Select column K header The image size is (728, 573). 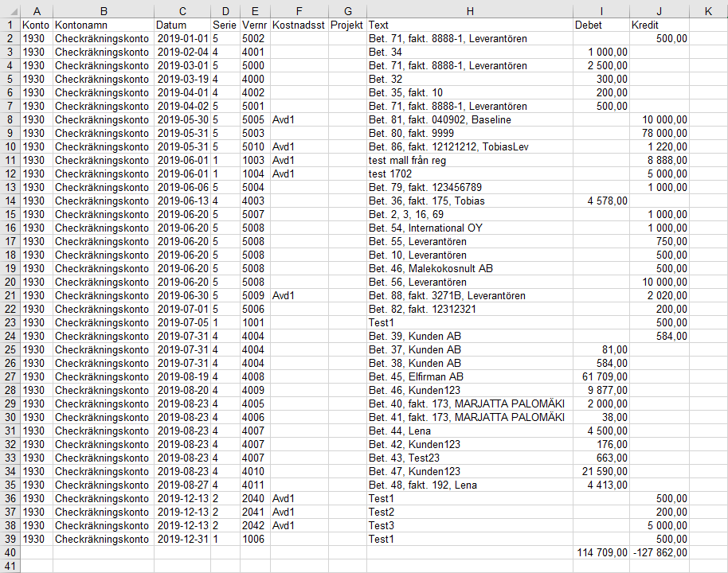[x=708, y=11]
